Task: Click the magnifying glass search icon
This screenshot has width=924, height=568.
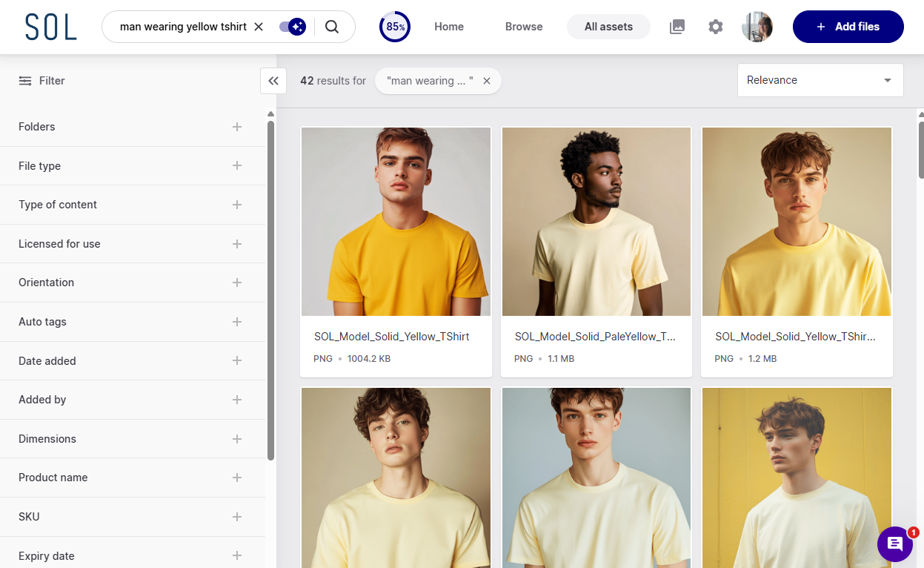Action: [x=332, y=27]
